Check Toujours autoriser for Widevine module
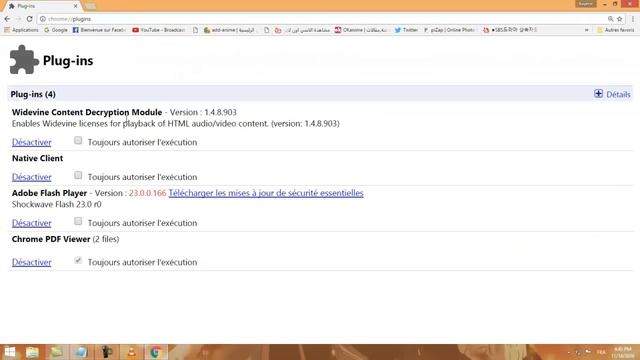This screenshot has width=640, height=360. [78, 141]
